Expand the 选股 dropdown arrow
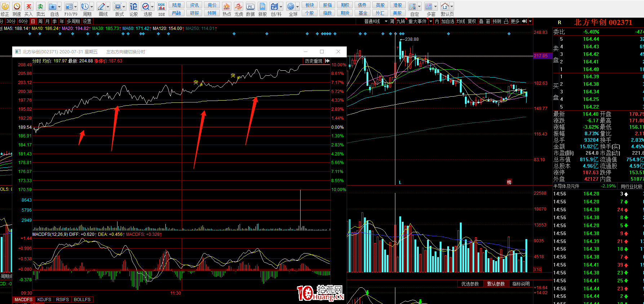The width and height of the screenshot is (644, 304). pyautogui.click(x=152, y=6)
